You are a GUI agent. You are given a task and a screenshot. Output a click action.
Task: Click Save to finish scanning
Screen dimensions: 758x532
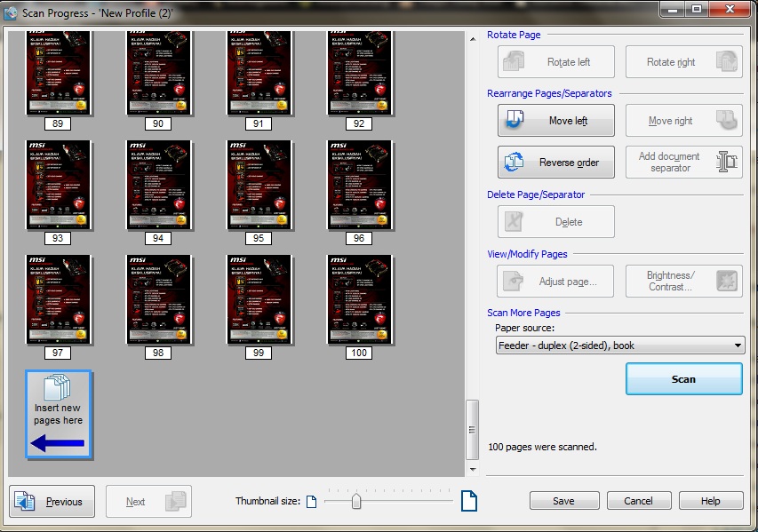[563, 501]
